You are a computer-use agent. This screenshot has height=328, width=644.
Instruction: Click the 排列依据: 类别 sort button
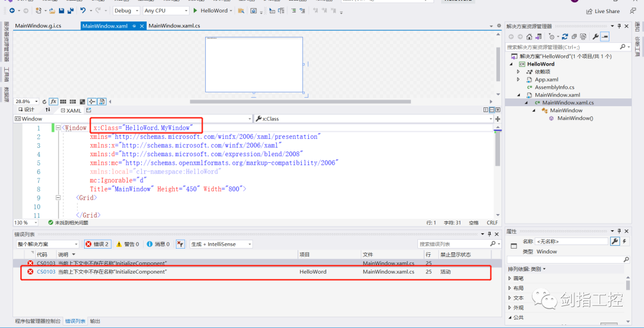(x=527, y=269)
